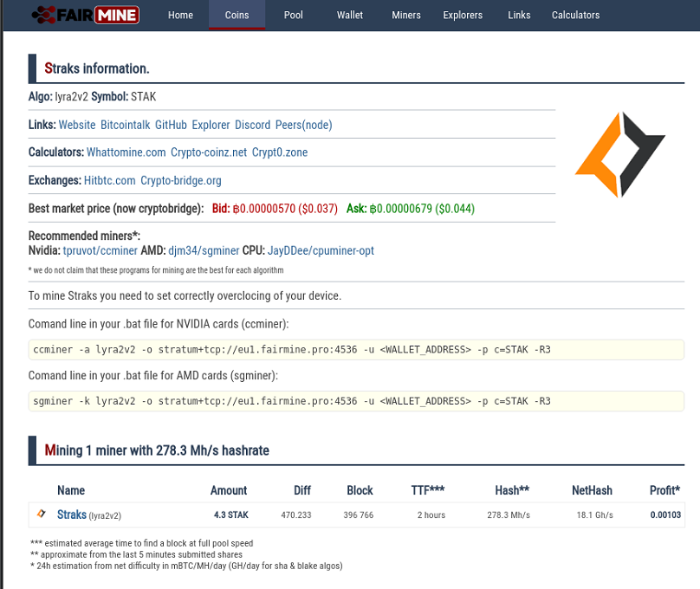The image size is (700, 589).
Task: Click the FairMine logo
Action: coord(85,15)
